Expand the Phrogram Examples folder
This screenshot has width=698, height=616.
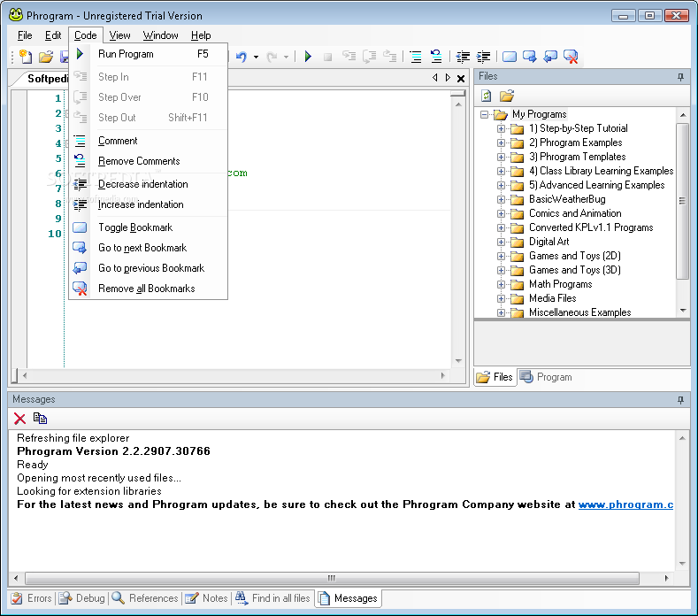point(501,143)
